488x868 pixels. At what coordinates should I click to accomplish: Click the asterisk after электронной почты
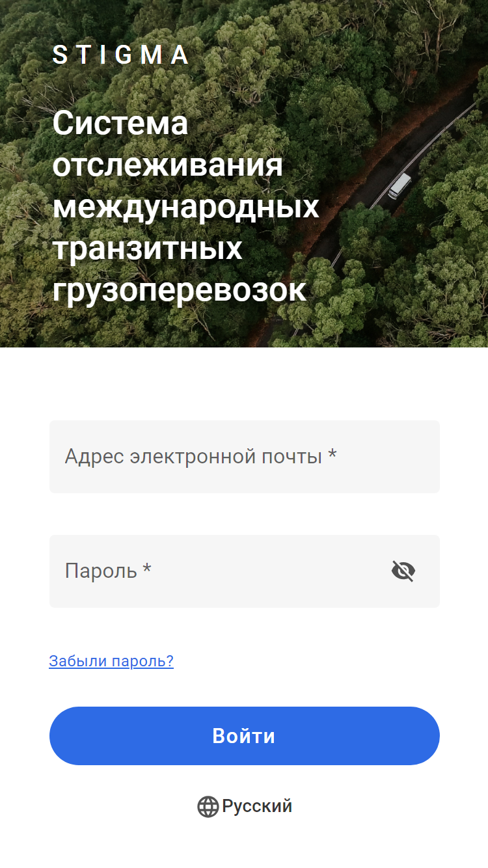coord(332,455)
